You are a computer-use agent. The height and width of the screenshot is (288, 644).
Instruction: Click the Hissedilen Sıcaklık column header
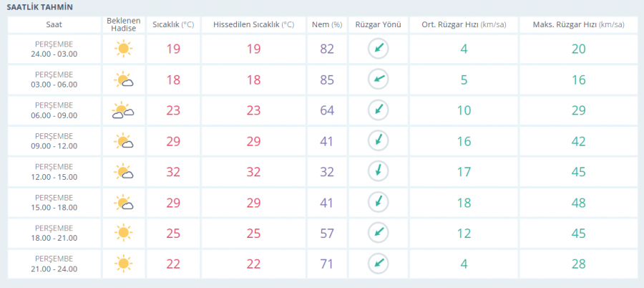254,24
